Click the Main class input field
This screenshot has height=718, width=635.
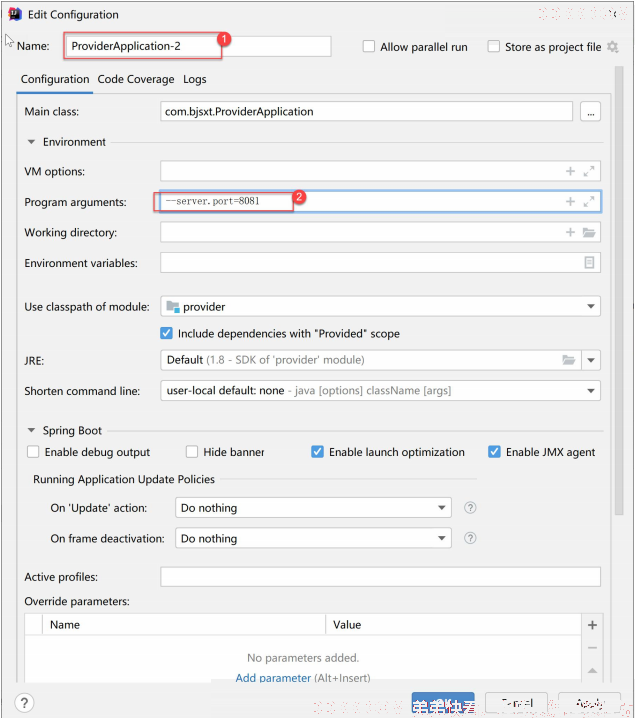(x=366, y=112)
